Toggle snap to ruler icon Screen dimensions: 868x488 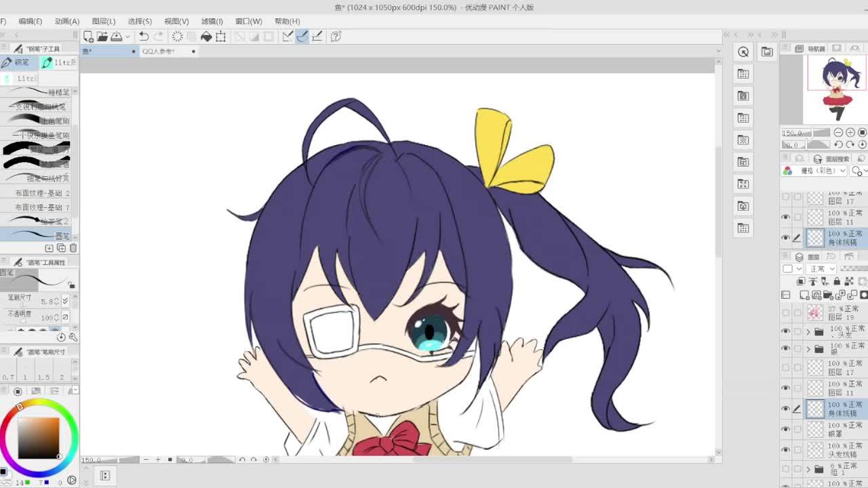click(x=288, y=36)
